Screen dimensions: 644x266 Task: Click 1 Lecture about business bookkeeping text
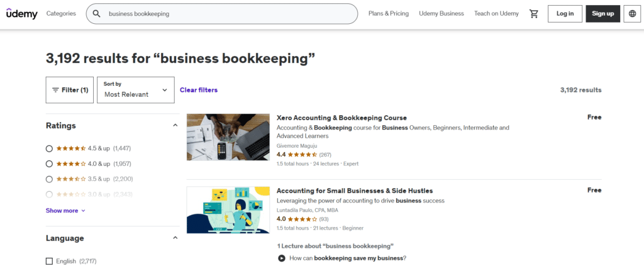coord(336,246)
